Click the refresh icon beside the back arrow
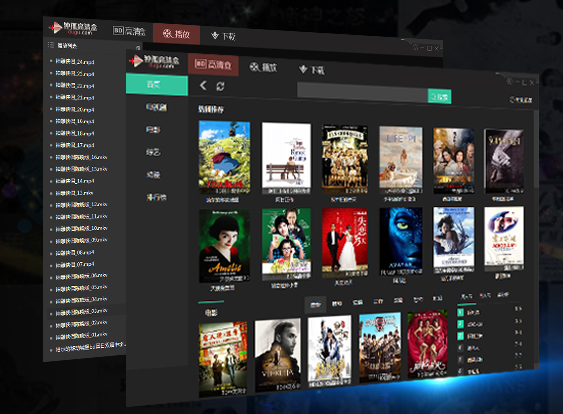Image resolution: width=563 pixels, height=414 pixels. point(220,86)
